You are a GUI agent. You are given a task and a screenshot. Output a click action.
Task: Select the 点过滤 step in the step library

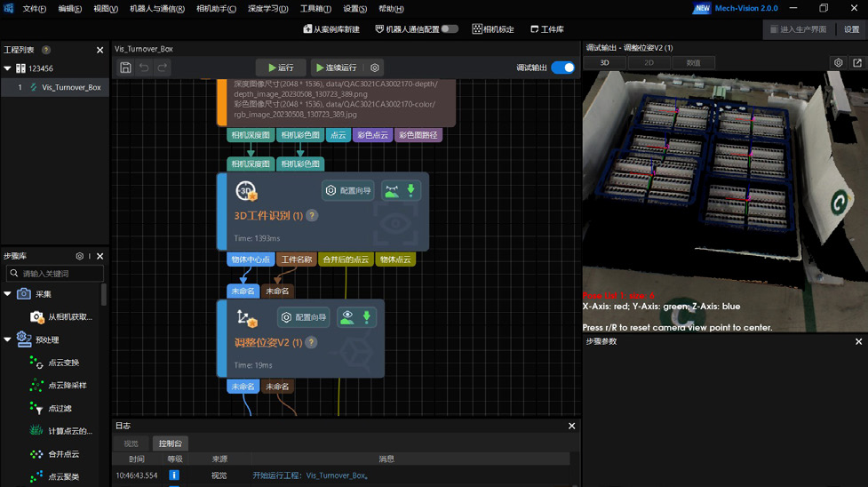click(60, 408)
